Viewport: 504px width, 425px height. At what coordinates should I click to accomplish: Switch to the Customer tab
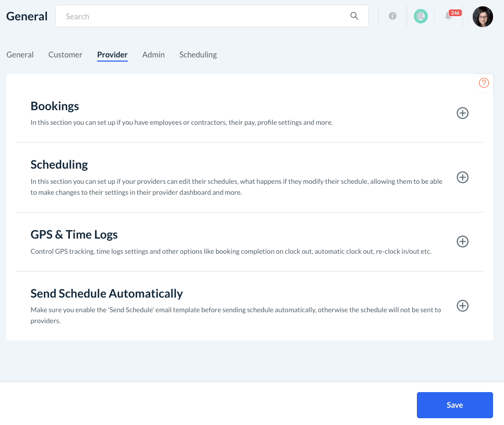coord(65,55)
